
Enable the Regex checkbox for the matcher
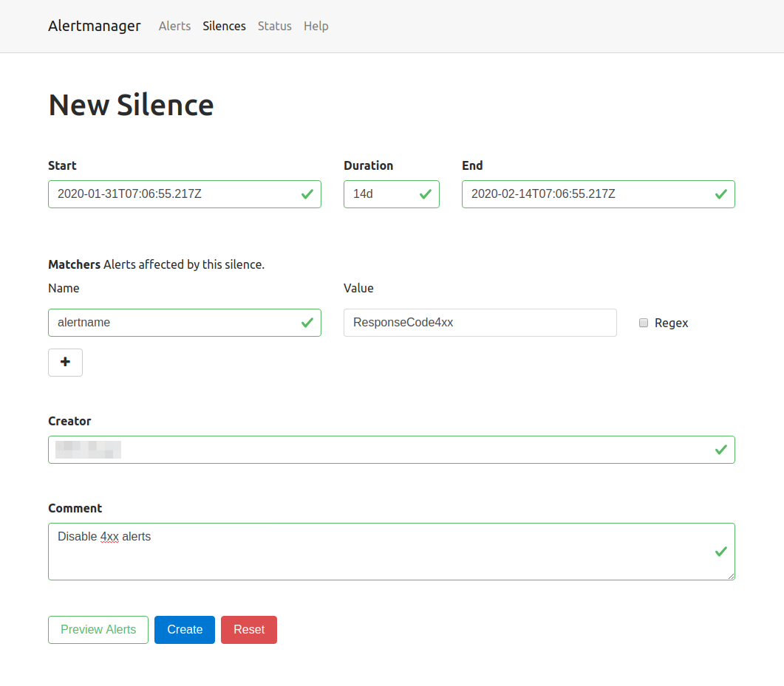coord(643,322)
